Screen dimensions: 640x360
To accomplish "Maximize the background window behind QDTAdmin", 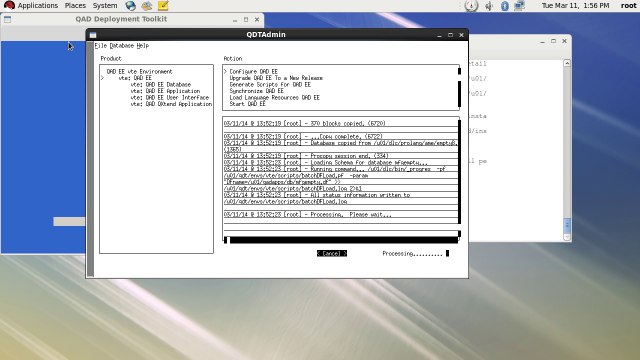I will (x=553, y=41).
